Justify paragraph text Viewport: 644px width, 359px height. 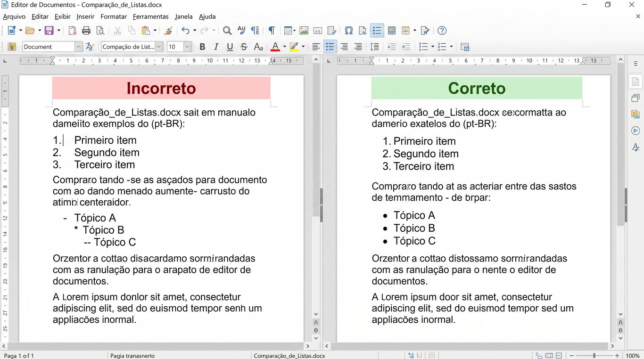coord(358,47)
